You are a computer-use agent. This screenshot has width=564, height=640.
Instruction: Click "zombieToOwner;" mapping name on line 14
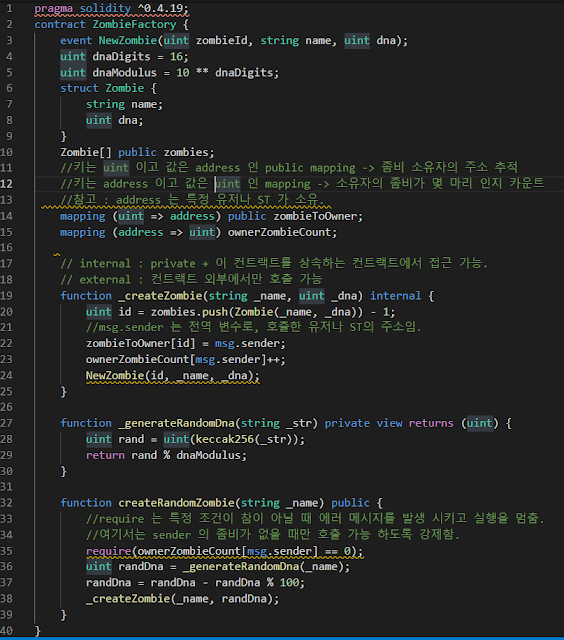(318, 216)
